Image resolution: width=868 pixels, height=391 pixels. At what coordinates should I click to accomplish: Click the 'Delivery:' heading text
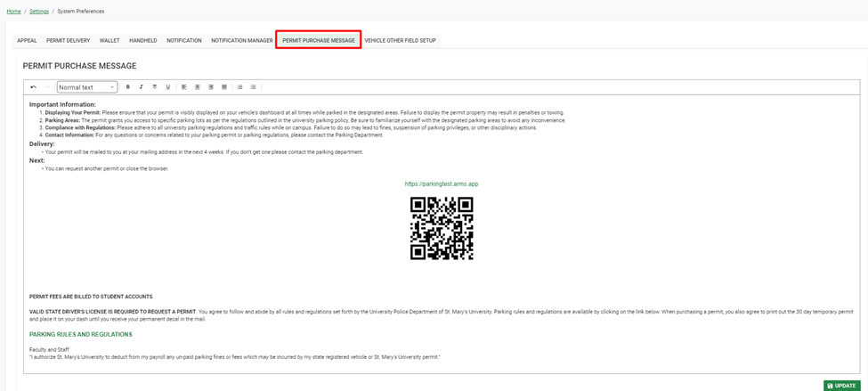click(x=42, y=143)
